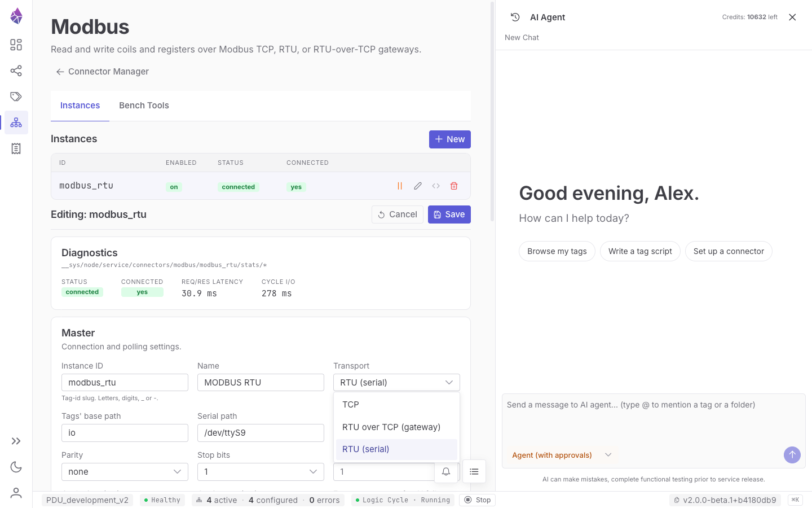Click the Serial path field
Screen dimensions: 812x508
click(261, 433)
